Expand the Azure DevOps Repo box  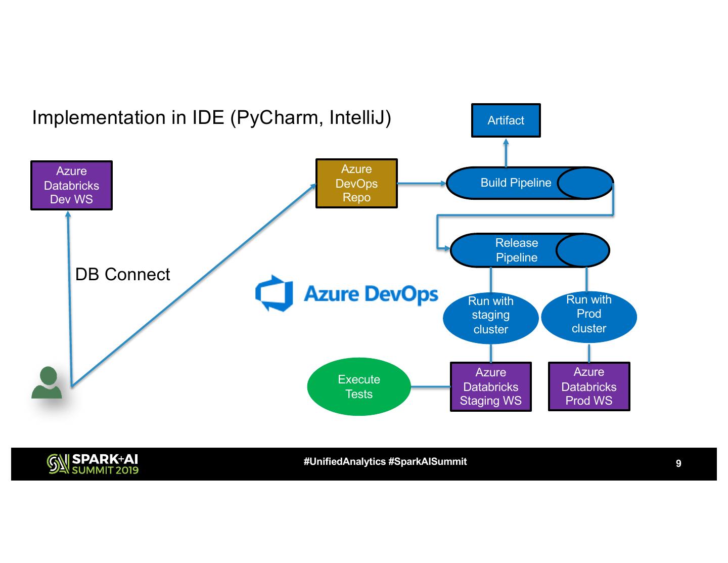(x=356, y=183)
